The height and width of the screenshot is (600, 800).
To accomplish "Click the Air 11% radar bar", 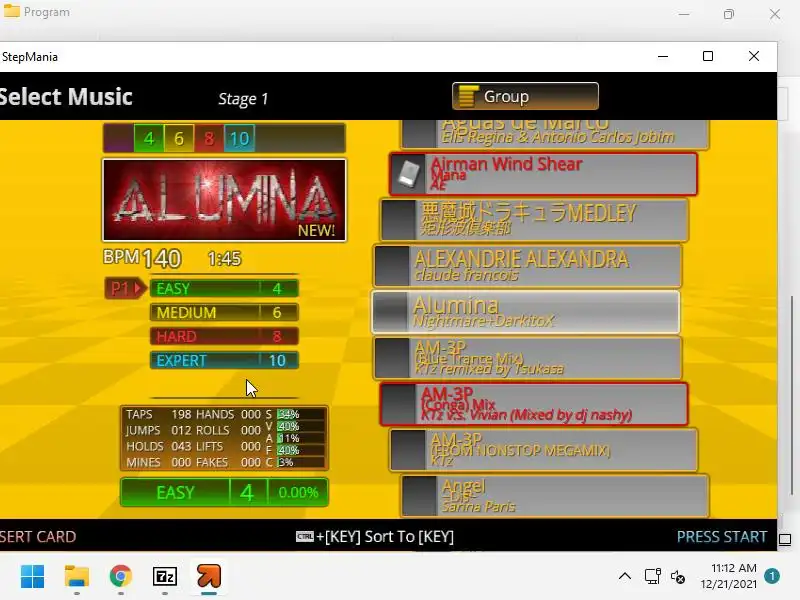I will pyautogui.click(x=301, y=438).
